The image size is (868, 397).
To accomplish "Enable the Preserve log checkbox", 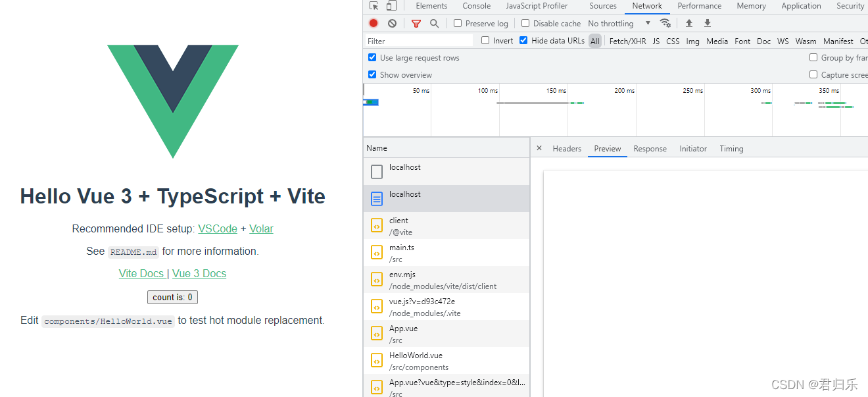I will (458, 23).
